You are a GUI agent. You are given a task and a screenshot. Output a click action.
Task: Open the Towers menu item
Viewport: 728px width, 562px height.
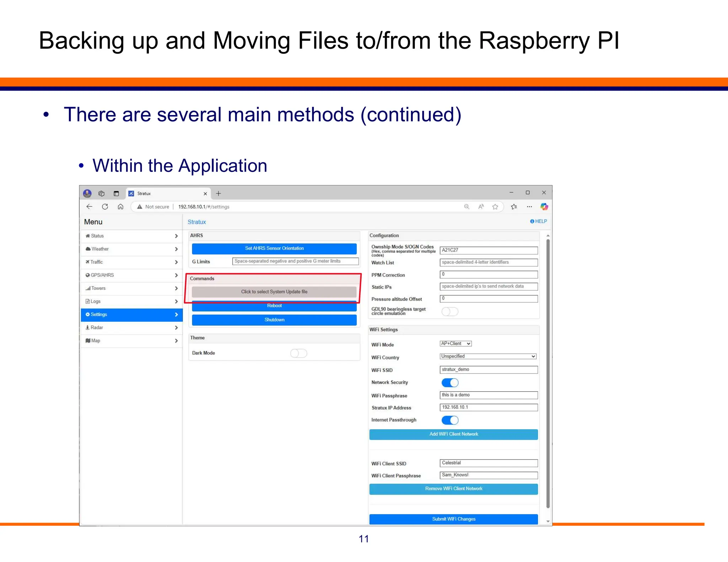point(132,288)
